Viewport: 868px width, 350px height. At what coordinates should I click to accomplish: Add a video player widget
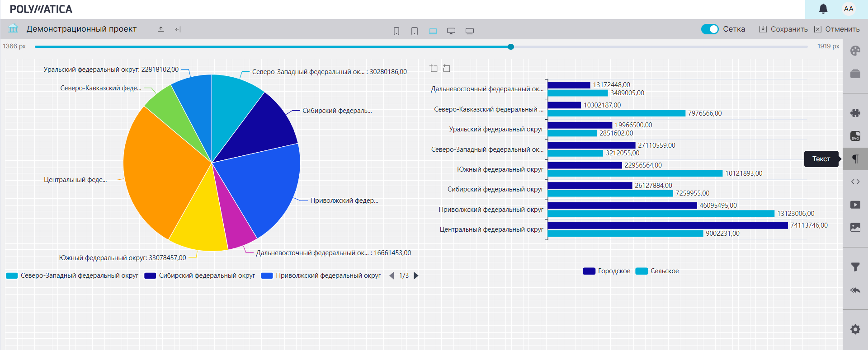(855, 205)
